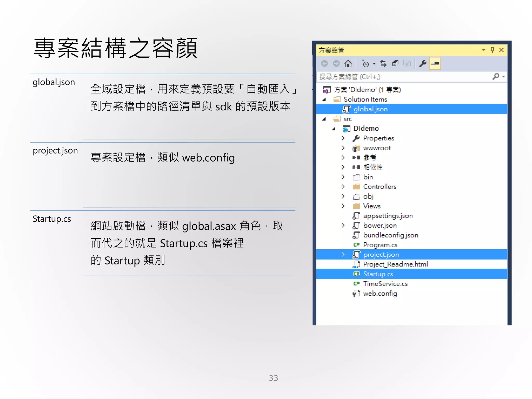Click the magnifier icon in search box
This screenshot has width=532, height=399.
coord(496,77)
